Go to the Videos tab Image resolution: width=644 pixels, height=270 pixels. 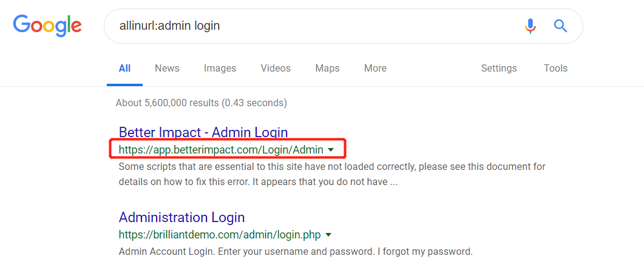coord(276,68)
